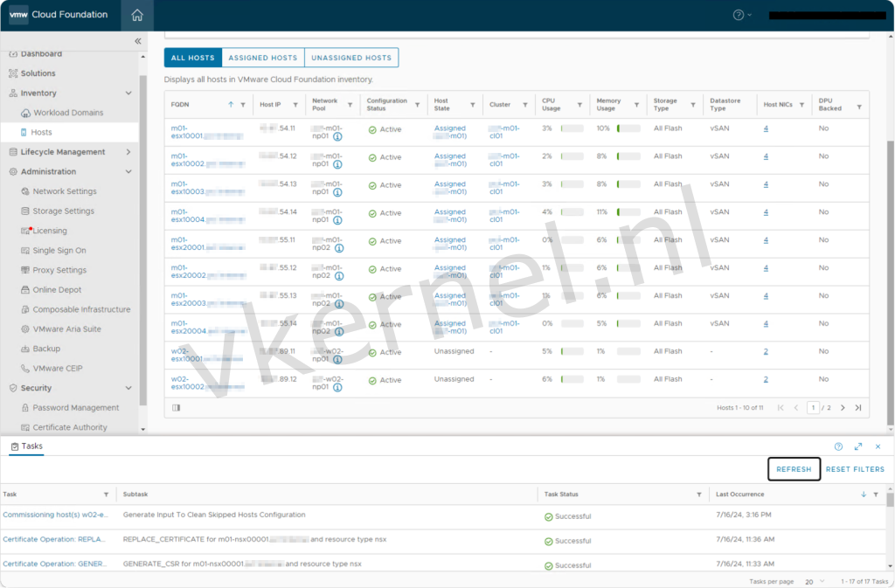Screen dimensions: 895x588
Task: Open Tasks per page dropdown
Action: (x=814, y=581)
